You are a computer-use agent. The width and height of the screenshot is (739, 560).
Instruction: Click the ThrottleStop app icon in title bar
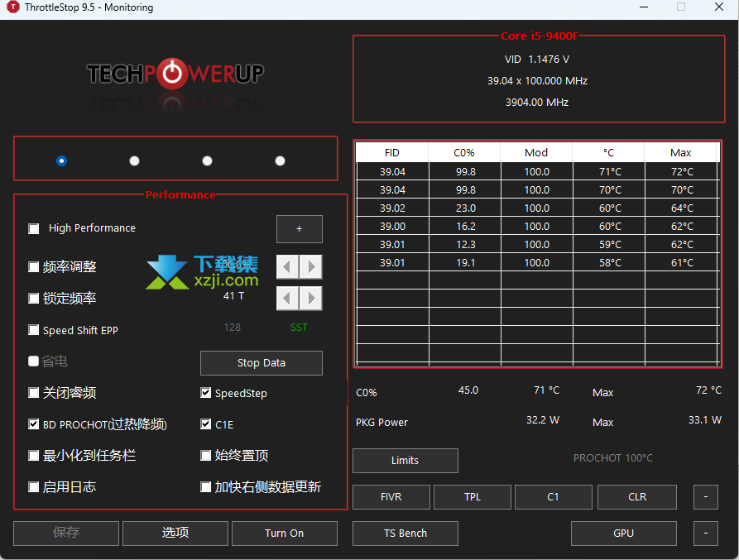[x=12, y=7]
